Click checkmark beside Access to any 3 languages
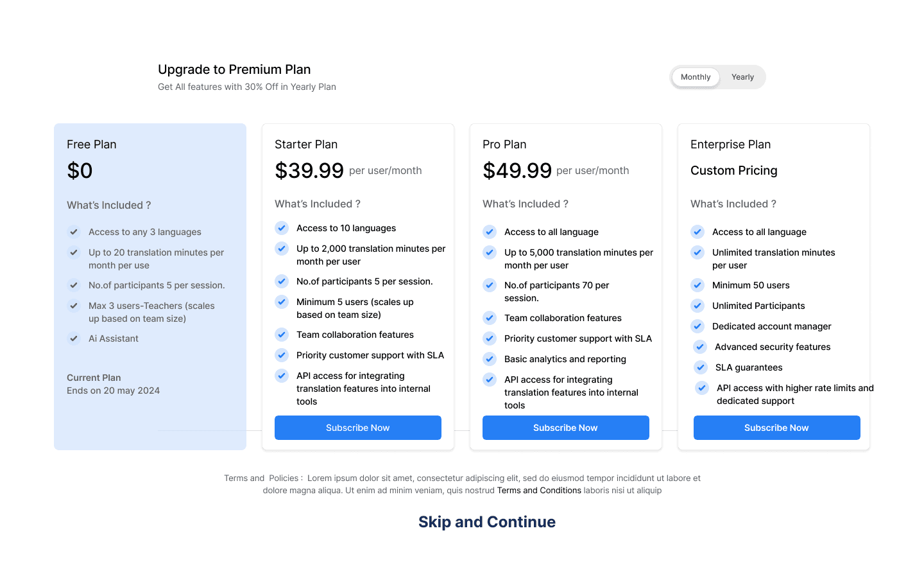The width and height of the screenshot is (924, 578). (x=74, y=232)
